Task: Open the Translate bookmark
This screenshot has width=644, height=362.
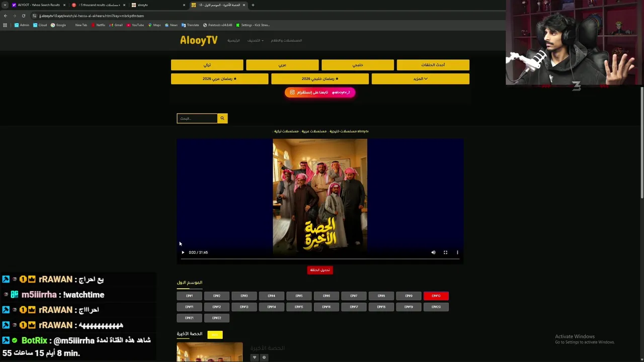Action: 190,25
